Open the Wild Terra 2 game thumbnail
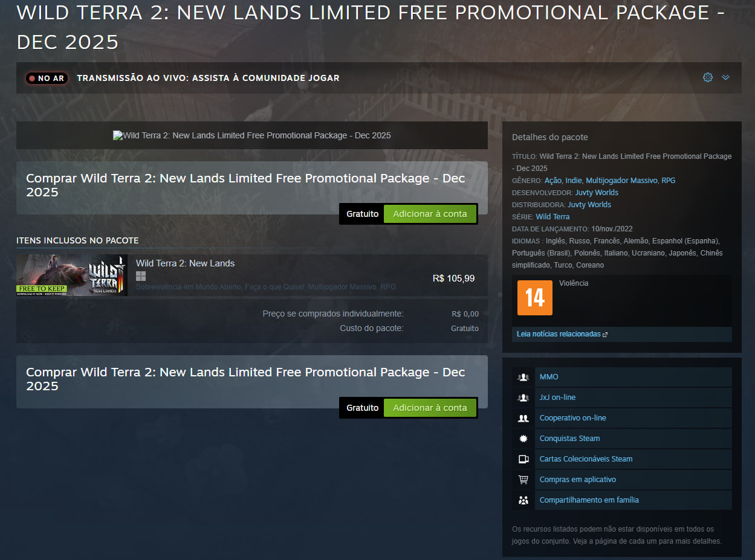The image size is (755, 560). pyautogui.click(x=72, y=275)
